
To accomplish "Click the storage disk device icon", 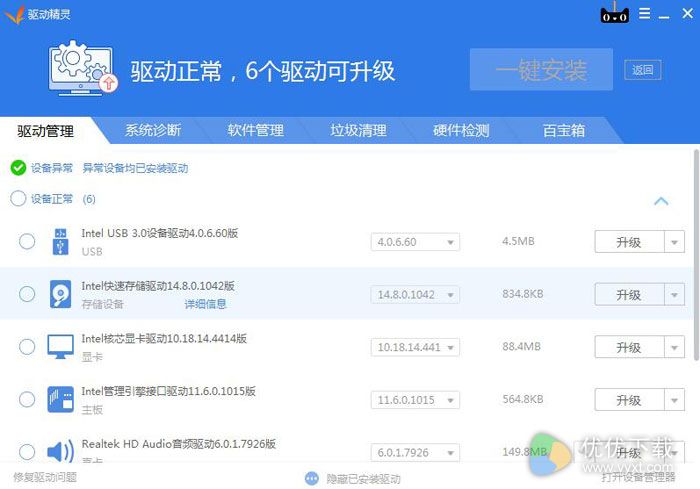I will click(x=60, y=294).
